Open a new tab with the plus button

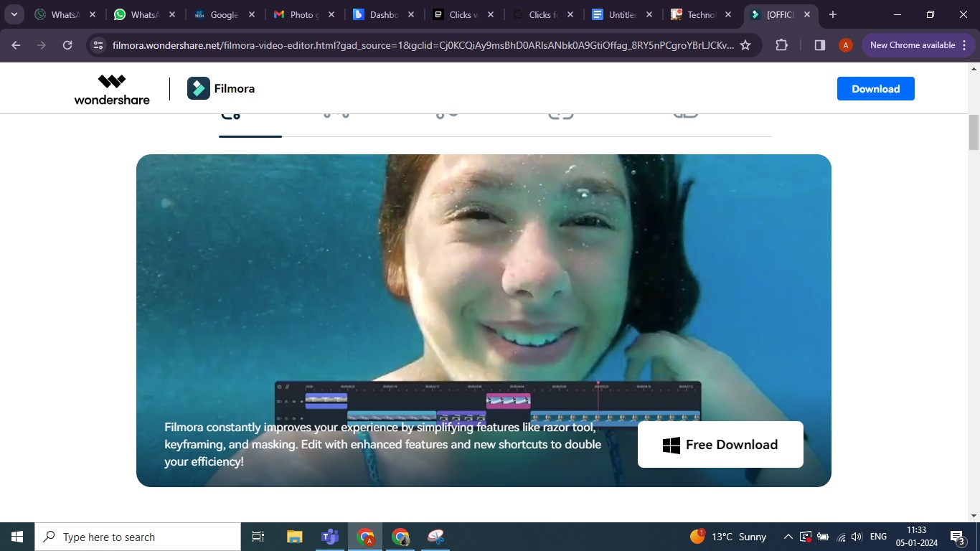(833, 14)
